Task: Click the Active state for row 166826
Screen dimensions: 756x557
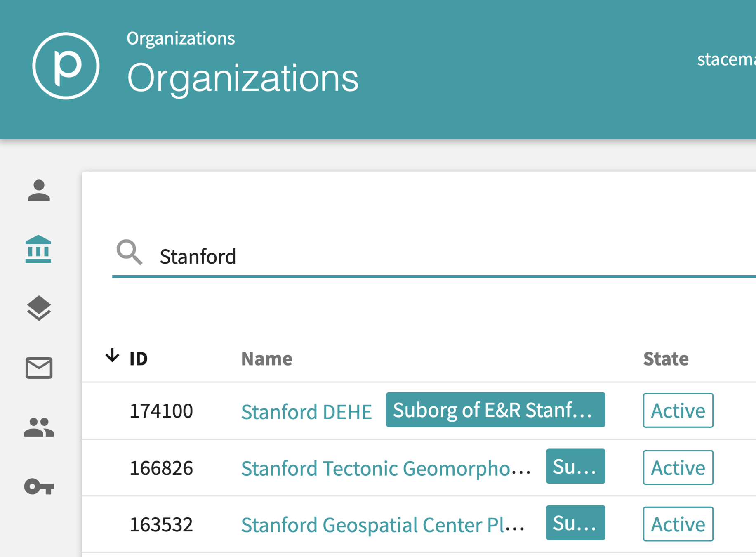Action: [x=678, y=467]
